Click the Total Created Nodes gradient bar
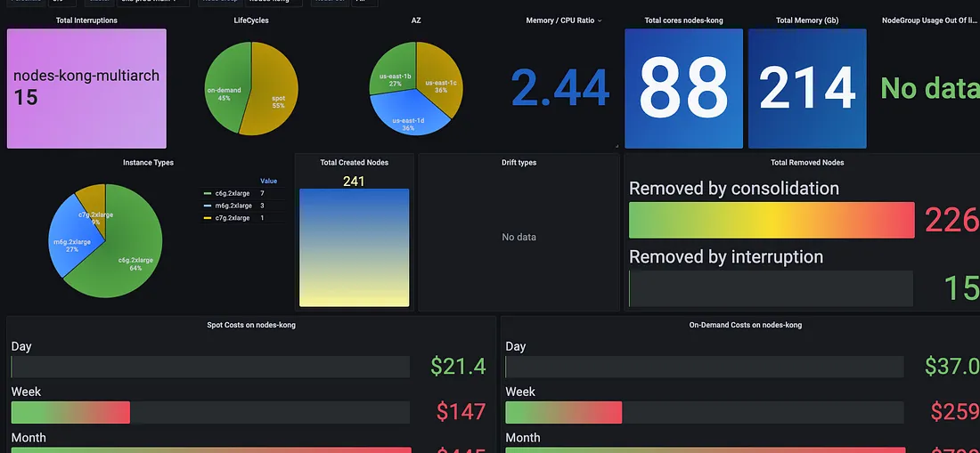 [x=355, y=247]
